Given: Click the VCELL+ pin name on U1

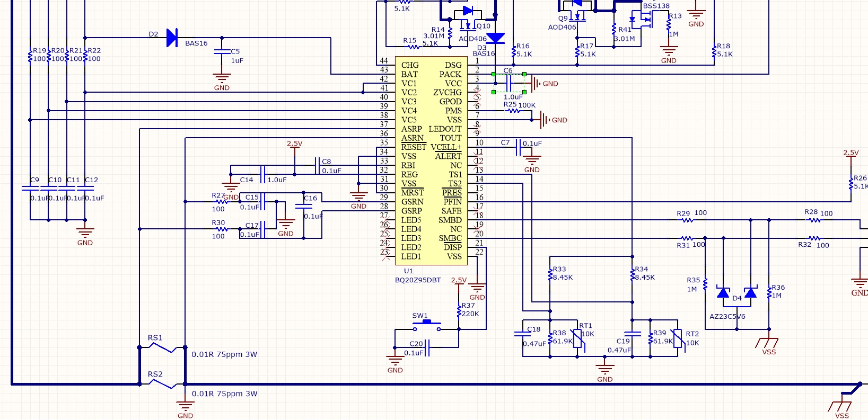Looking at the screenshot, I should pos(446,147).
